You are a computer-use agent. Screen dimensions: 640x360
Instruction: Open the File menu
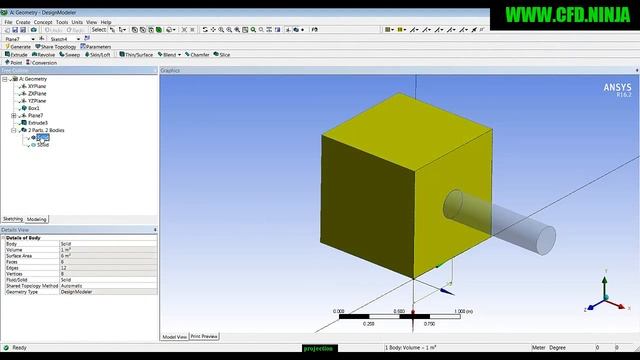click(8, 22)
